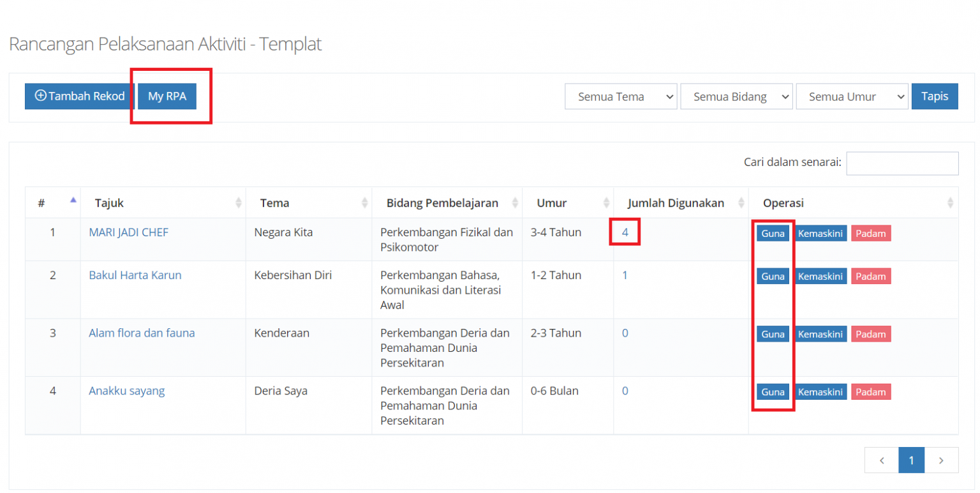Image resolution: width=980 pixels, height=493 pixels.
Task: Click inside the Cari dalam senarai search field
Action: (902, 163)
